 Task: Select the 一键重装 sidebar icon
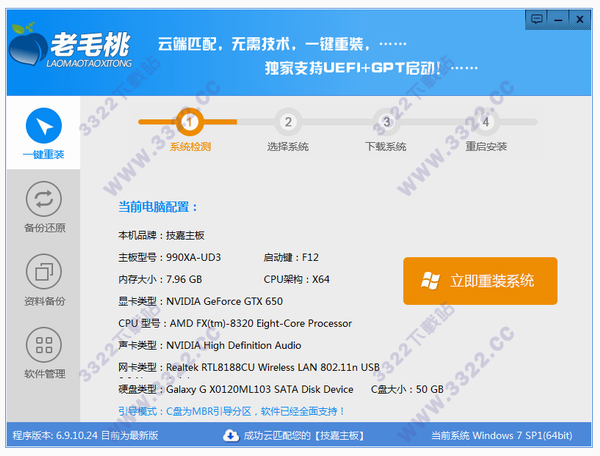pyautogui.click(x=44, y=126)
